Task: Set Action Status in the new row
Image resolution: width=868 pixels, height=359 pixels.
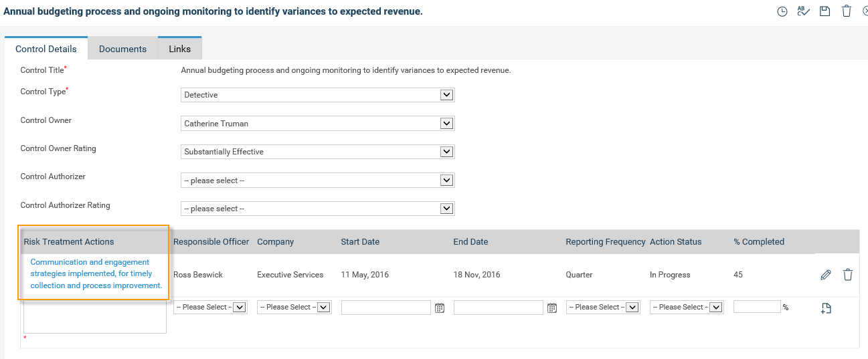Action: click(x=687, y=307)
